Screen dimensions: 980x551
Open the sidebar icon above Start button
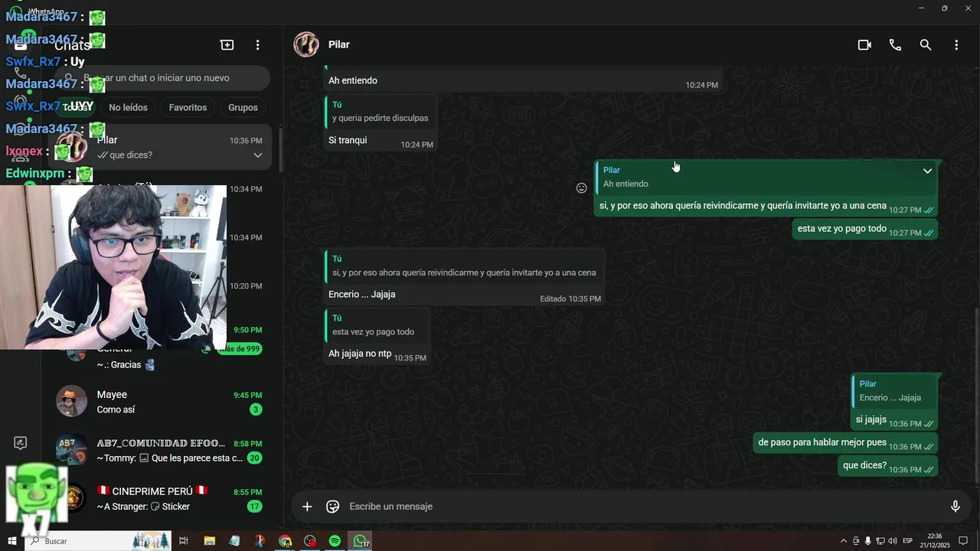(21, 443)
